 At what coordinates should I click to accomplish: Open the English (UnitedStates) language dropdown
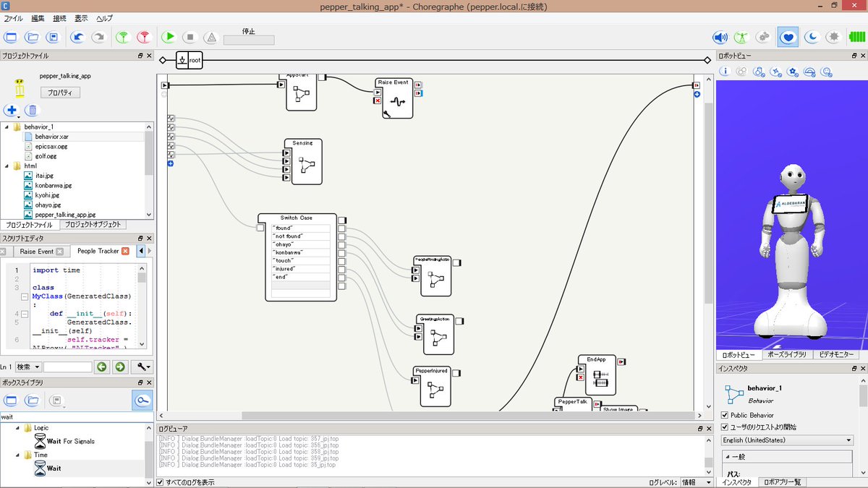click(787, 440)
